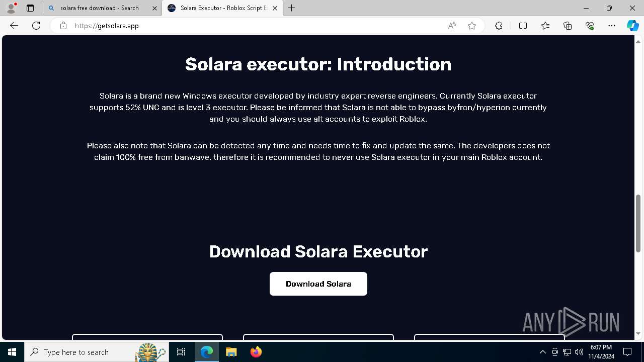Click the page vertical scrollbar thumb
Viewport: 644px width, 362px height.
pos(638,223)
